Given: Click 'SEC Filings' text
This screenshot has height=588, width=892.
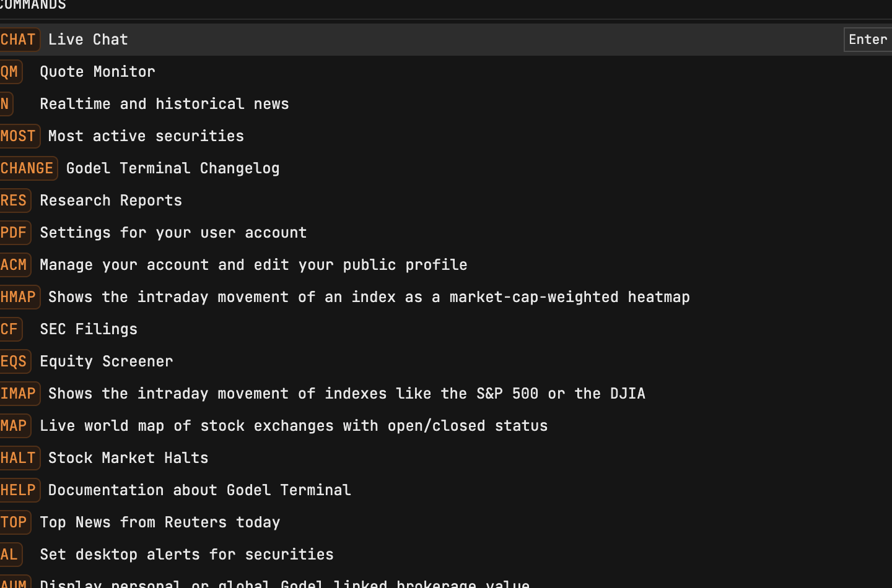Looking at the screenshot, I should pos(89,329).
